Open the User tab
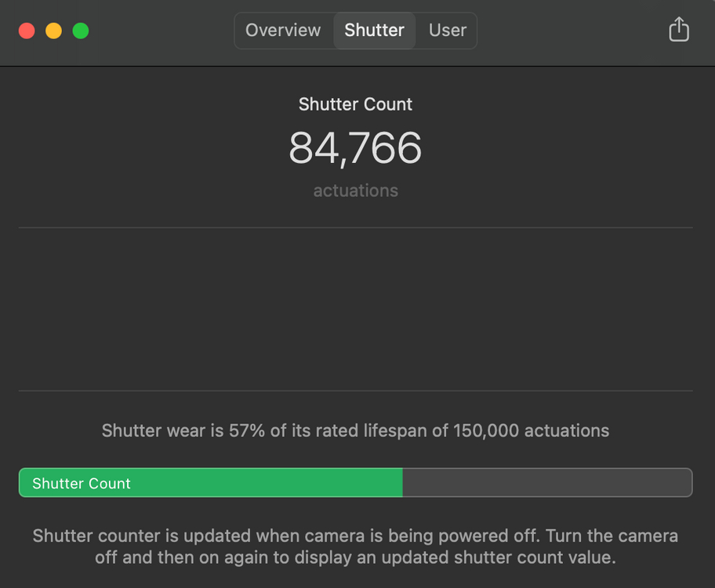 [x=448, y=31]
